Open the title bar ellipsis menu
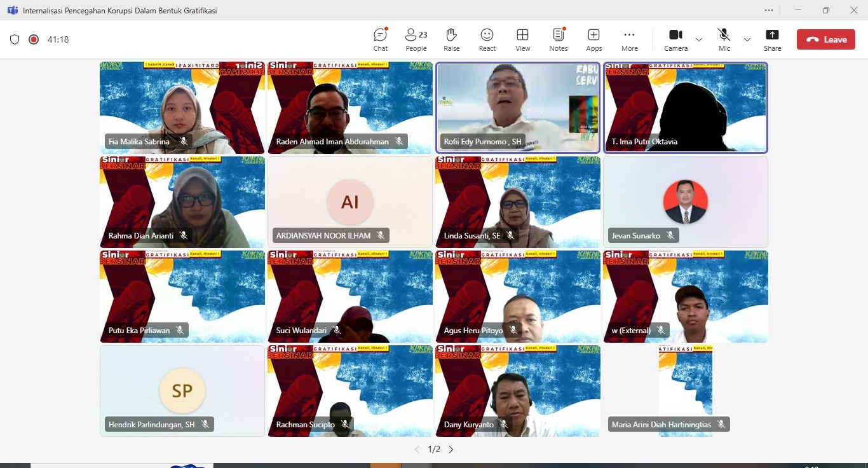This screenshot has width=868, height=468. 769,10
